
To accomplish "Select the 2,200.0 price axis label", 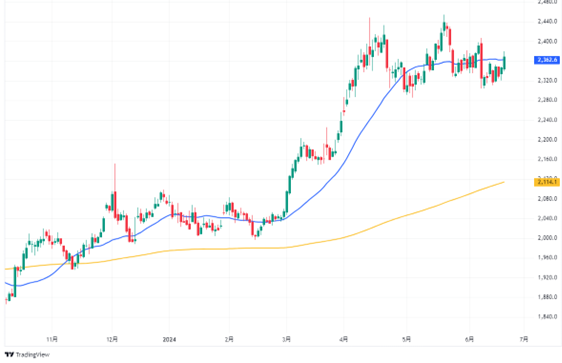I will tap(547, 139).
